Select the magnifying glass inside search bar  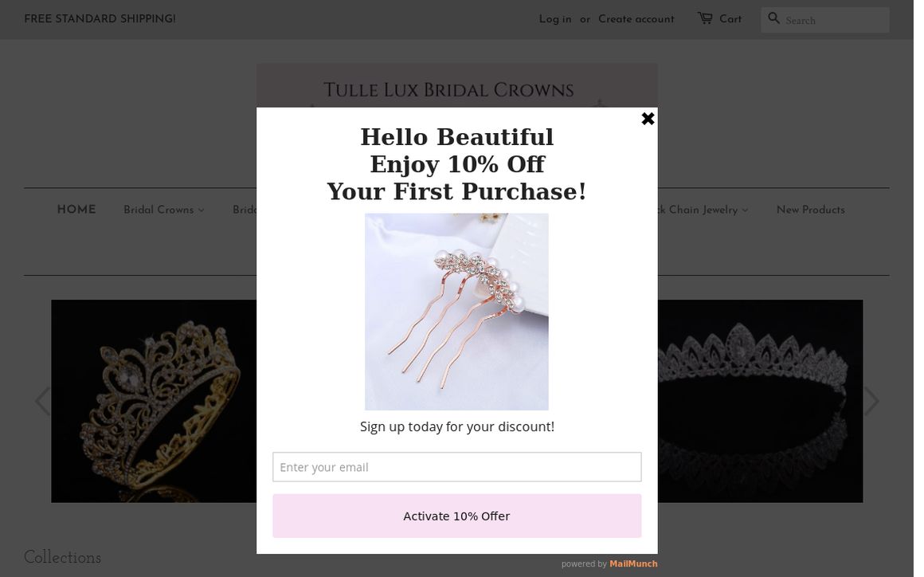point(773,18)
